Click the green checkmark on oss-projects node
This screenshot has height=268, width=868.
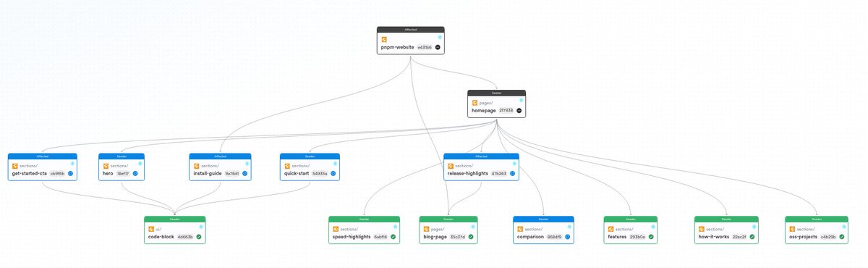843,237
